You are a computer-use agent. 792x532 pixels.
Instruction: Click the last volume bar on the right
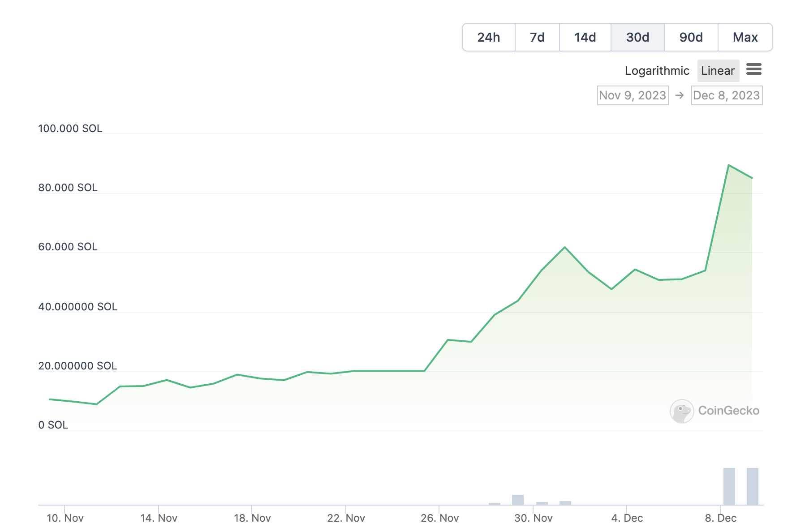752,486
